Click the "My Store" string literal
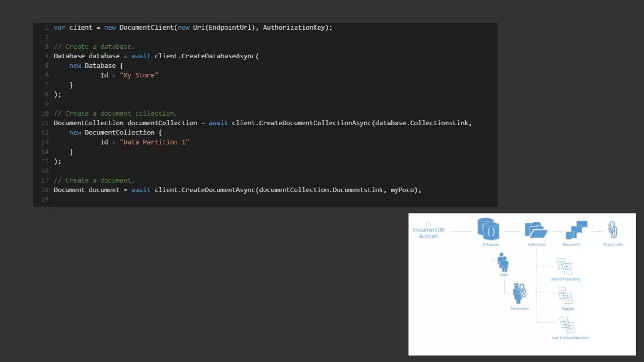 point(139,75)
